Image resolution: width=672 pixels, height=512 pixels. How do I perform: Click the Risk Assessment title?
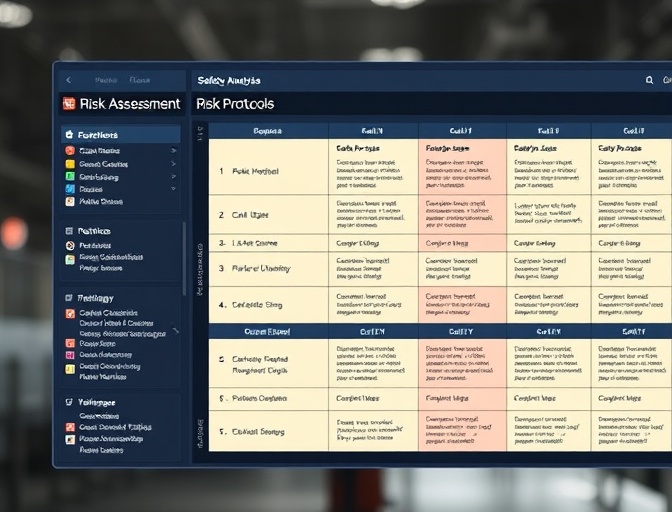pos(130,104)
